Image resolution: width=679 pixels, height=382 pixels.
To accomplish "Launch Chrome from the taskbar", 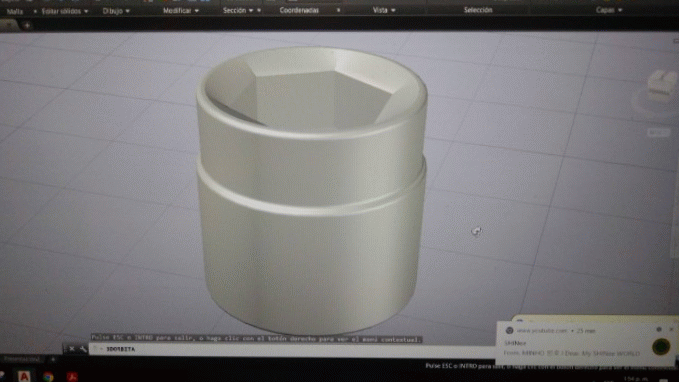I will (48, 376).
